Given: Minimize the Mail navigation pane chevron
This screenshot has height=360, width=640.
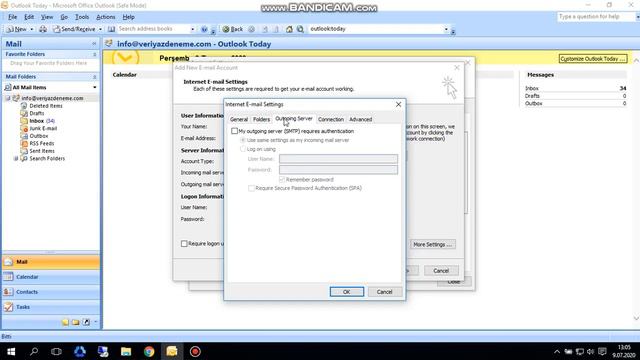Looking at the screenshot, I should click(94, 43).
